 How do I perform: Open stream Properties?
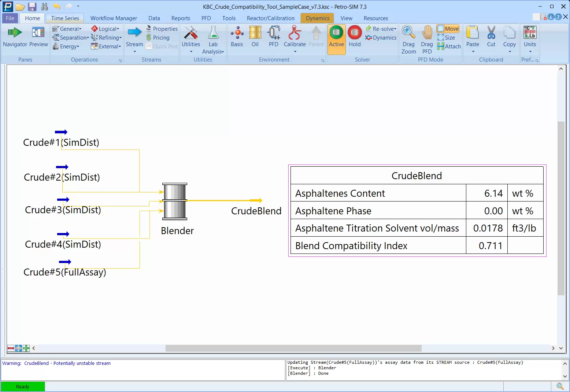coord(162,29)
